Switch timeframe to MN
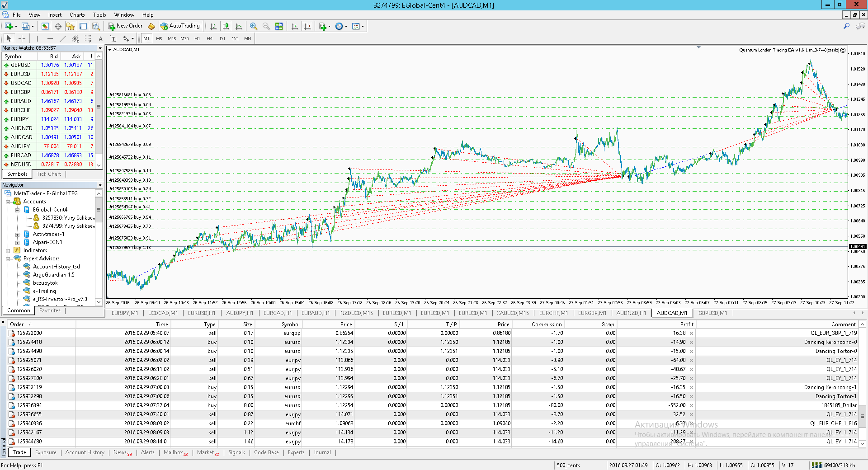This screenshot has height=470, width=868. point(248,39)
